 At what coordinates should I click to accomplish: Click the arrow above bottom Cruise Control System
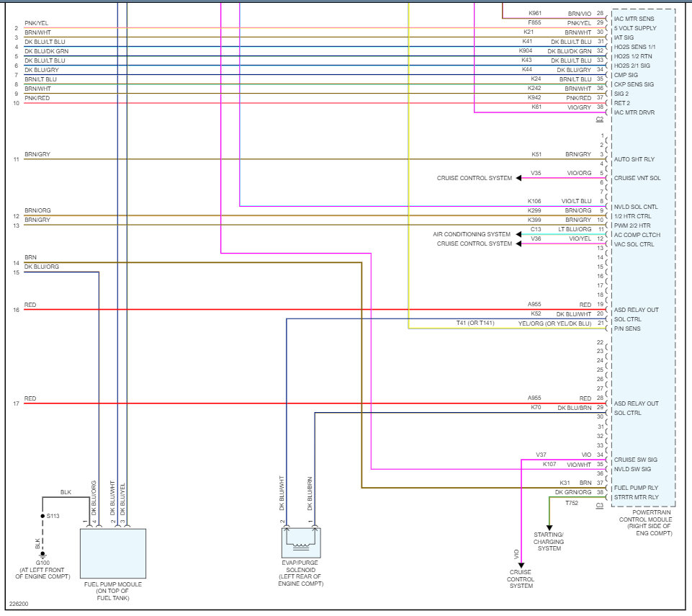pyautogui.click(x=521, y=566)
